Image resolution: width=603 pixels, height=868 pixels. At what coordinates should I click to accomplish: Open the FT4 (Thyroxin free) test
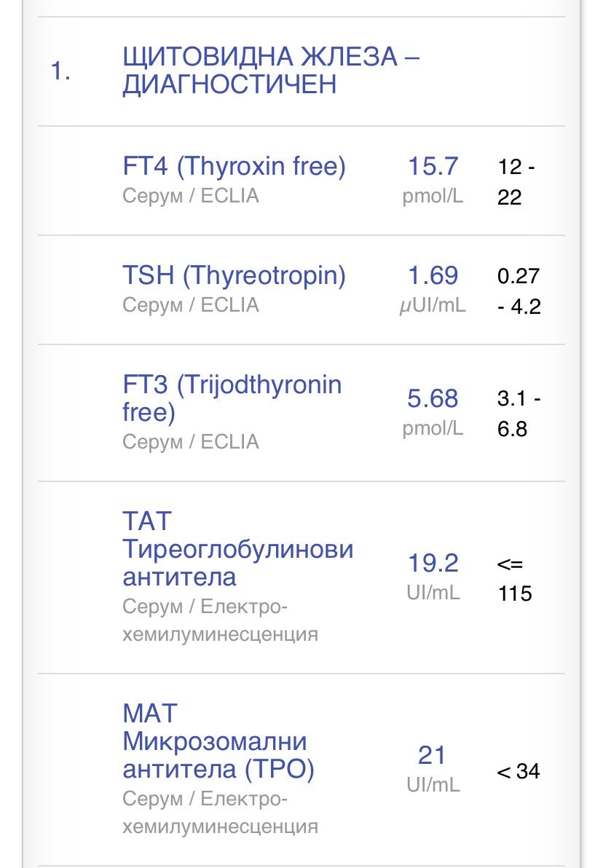pyautogui.click(x=234, y=167)
